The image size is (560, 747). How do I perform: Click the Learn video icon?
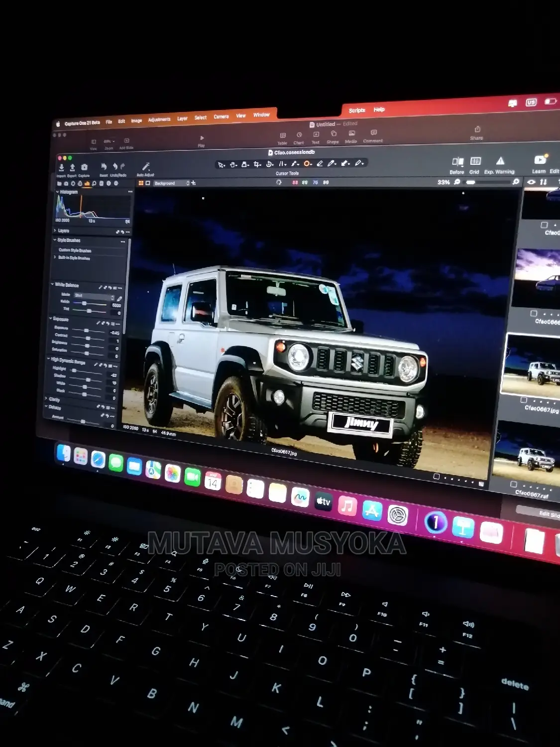coord(540,160)
